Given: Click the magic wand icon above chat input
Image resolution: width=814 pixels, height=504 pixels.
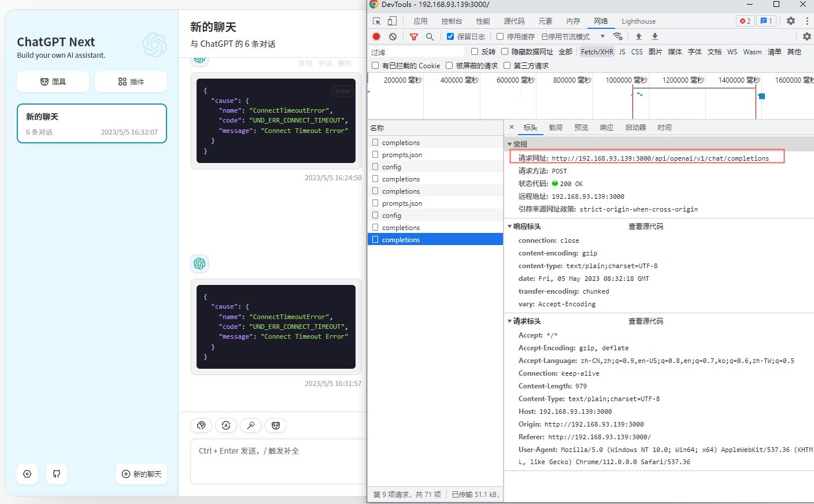Looking at the screenshot, I should coord(251,425).
